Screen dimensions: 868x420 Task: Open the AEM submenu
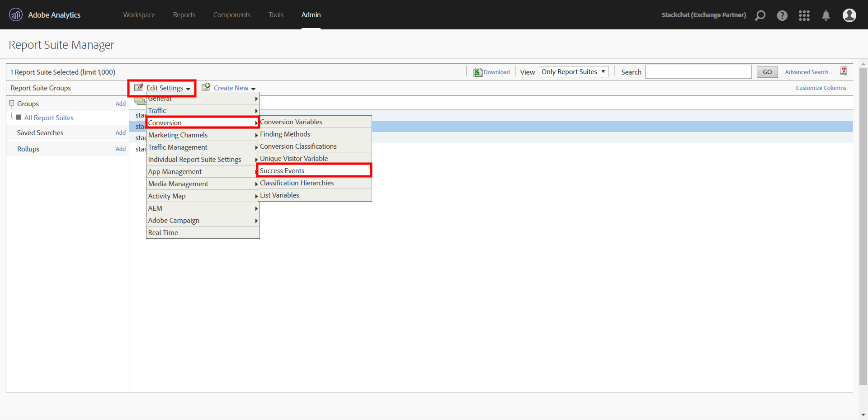[x=203, y=208]
